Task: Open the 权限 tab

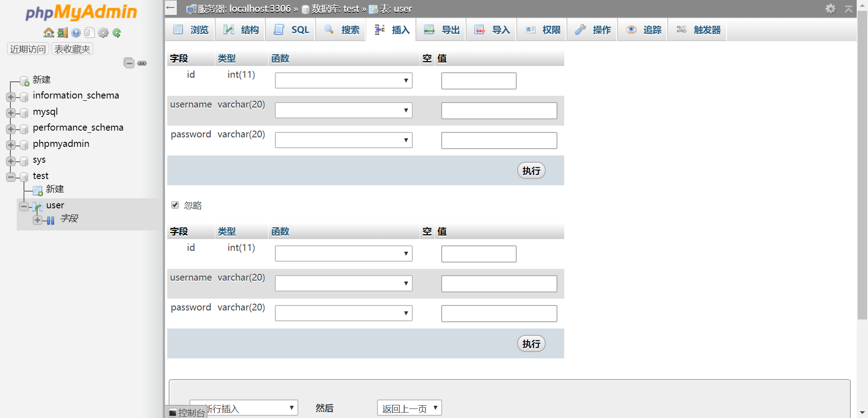Action: pyautogui.click(x=542, y=30)
